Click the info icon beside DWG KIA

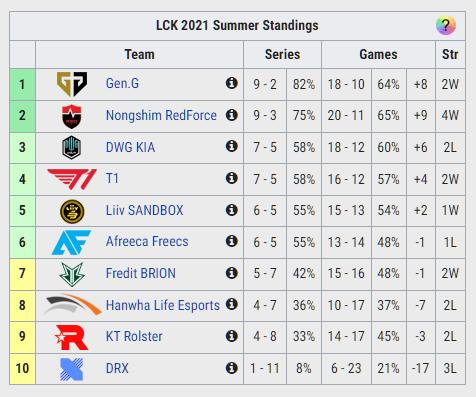[x=232, y=146]
